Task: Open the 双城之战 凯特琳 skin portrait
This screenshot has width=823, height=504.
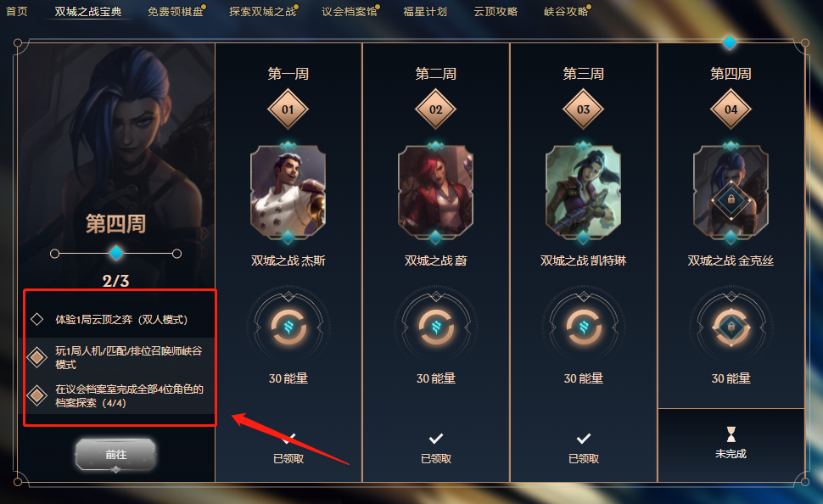Action: pos(583,192)
